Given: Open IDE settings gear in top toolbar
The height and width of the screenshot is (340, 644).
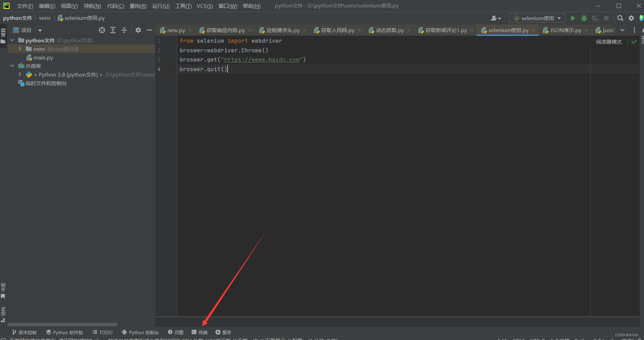Looking at the screenshot, I should 631,18.
